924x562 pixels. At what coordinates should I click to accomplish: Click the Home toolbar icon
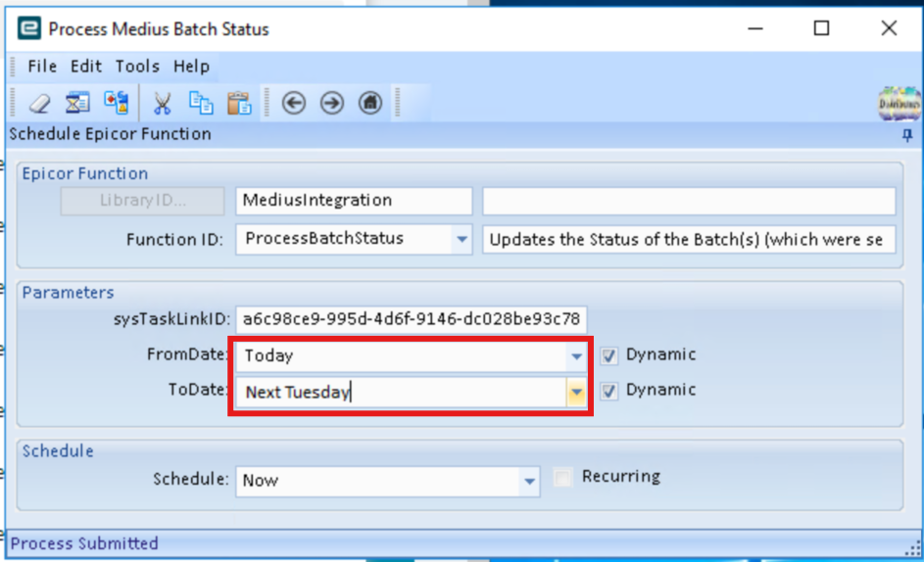coord(370,103)
